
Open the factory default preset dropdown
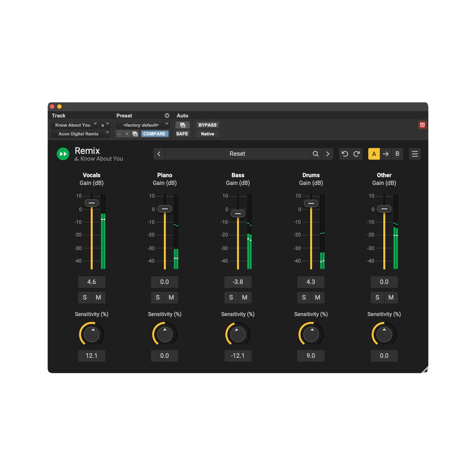(143, 125)
